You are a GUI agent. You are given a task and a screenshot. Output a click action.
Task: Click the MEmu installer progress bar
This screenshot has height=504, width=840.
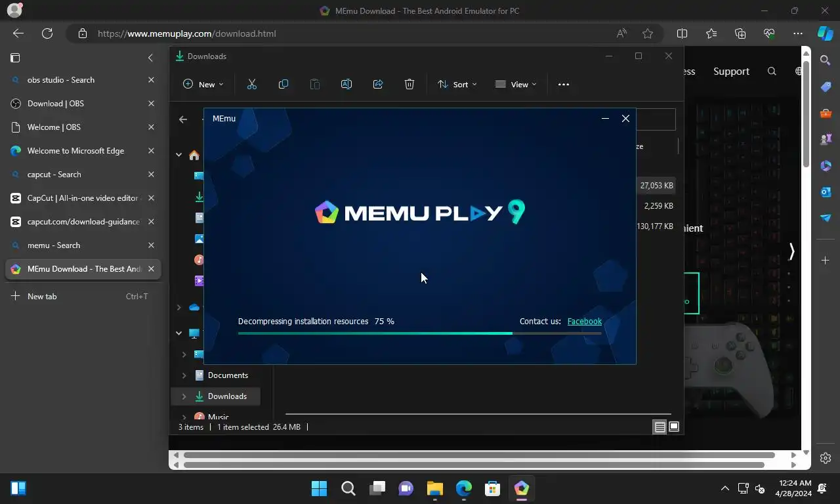click(x=420, y=333)
